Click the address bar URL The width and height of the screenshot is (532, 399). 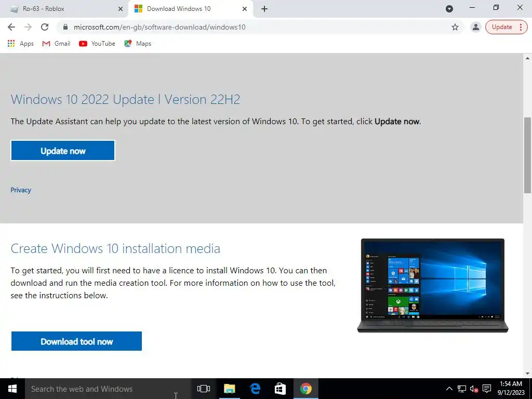pyautogui.click(x=159, y=27)
